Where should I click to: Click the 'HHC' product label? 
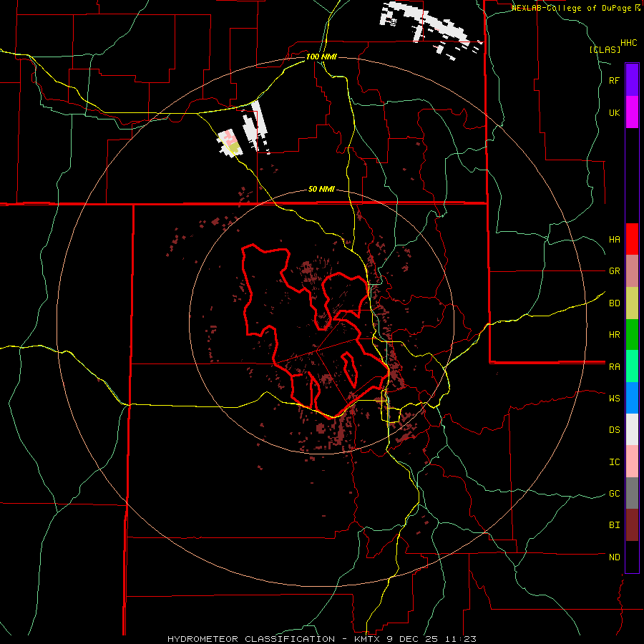[x=629, y=43]
